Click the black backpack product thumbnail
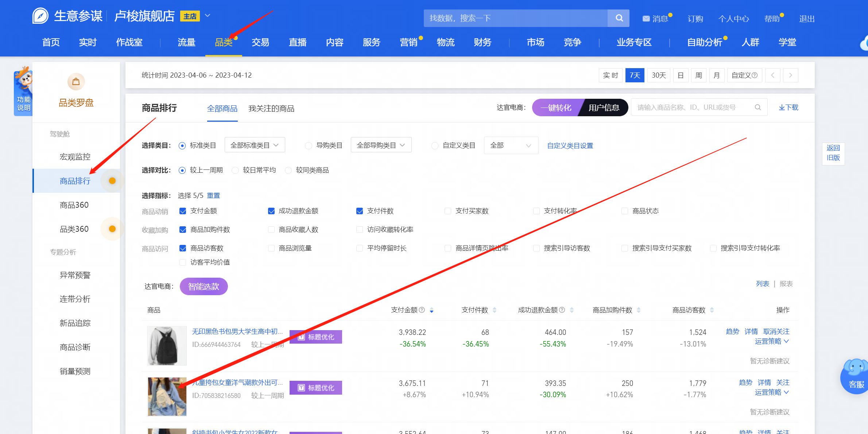Screen dimensions: 868x434 tap(167, 345)
